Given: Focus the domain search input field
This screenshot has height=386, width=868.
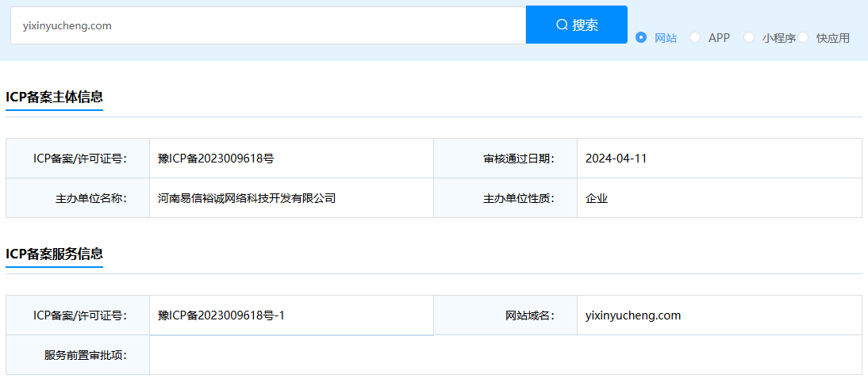Looking at the screenshot, I should [x=268, y=25].
